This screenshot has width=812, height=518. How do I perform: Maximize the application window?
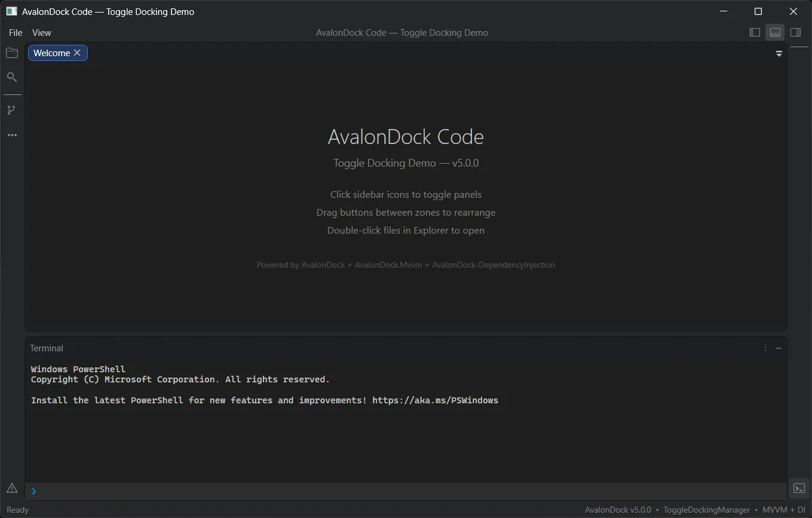(758, 11)
